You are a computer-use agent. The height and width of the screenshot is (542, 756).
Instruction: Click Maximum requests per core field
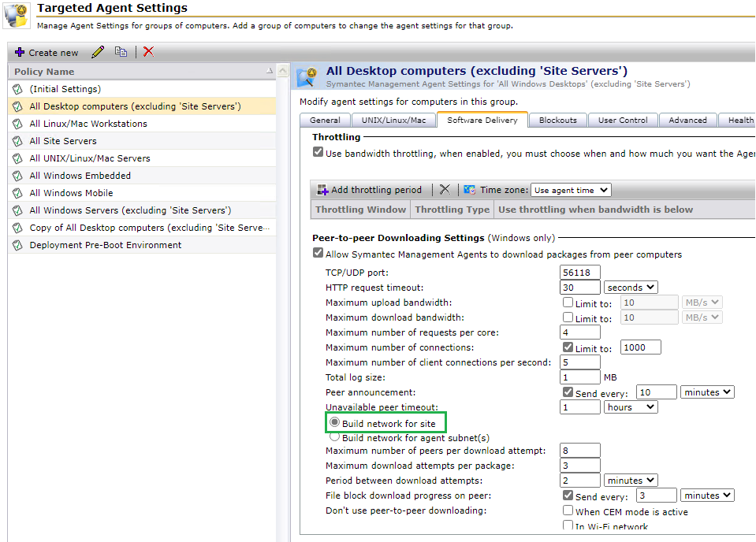(580, 332)
